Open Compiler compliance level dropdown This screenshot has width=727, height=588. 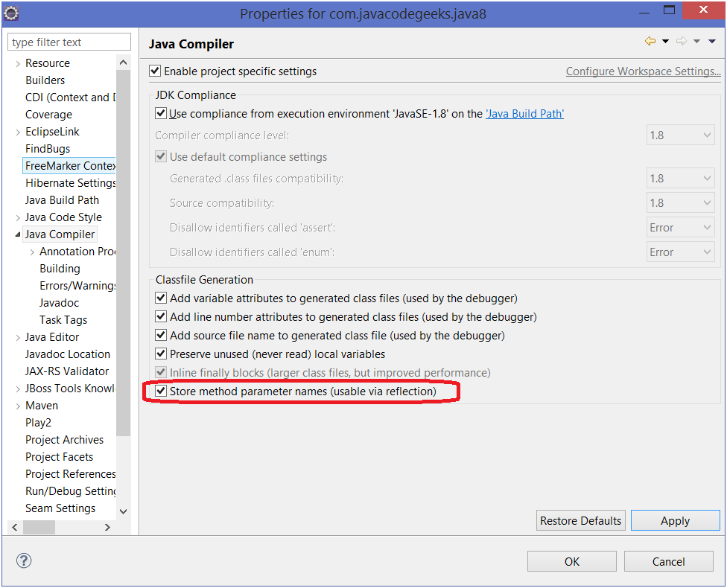click(680, 135)
